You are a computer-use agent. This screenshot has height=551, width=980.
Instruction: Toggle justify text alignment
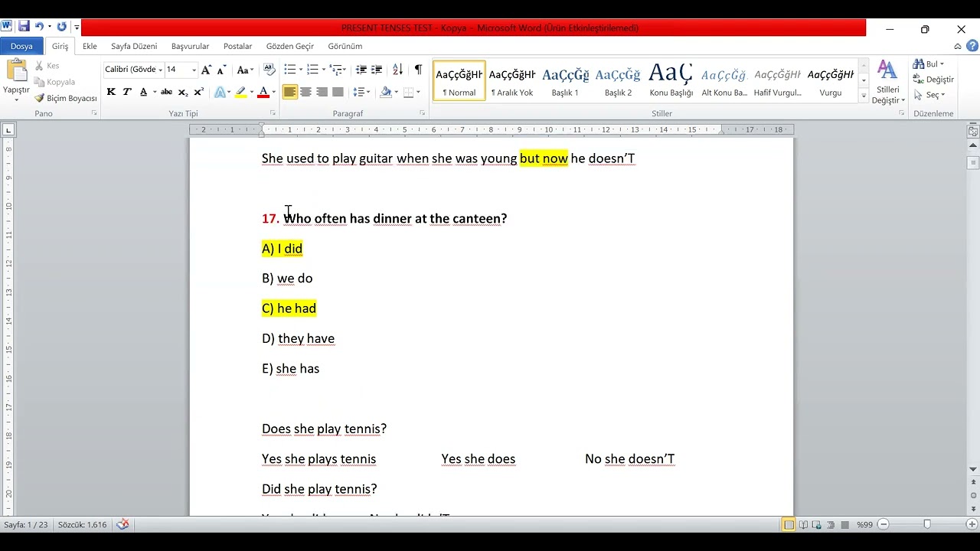coord(338,92)
